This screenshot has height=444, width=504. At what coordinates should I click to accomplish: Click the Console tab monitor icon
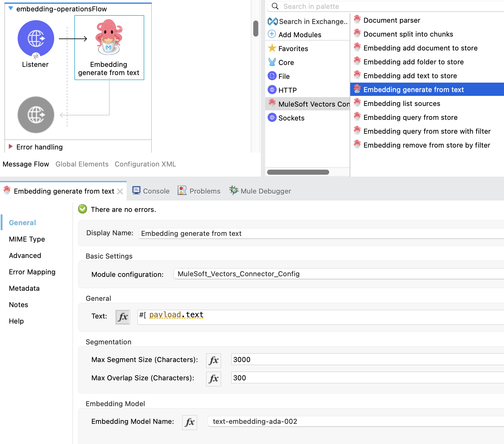click(x=136, y=190)
